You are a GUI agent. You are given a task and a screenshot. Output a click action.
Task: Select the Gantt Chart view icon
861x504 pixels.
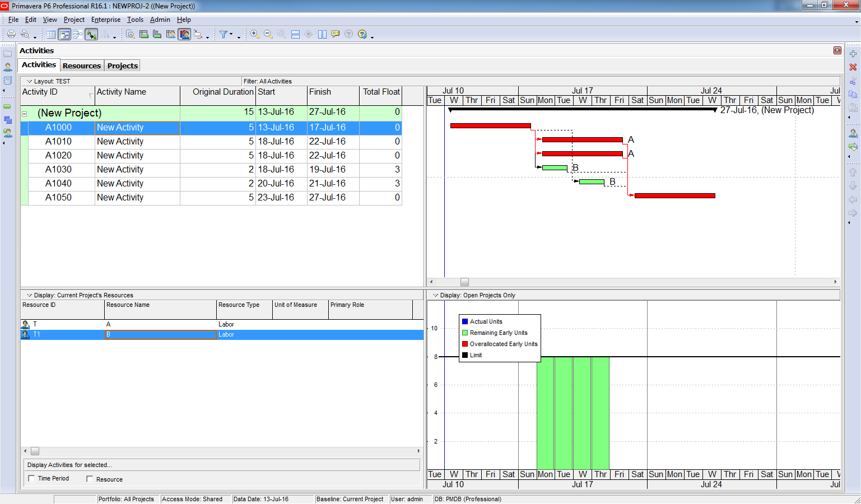click(64, 34)
